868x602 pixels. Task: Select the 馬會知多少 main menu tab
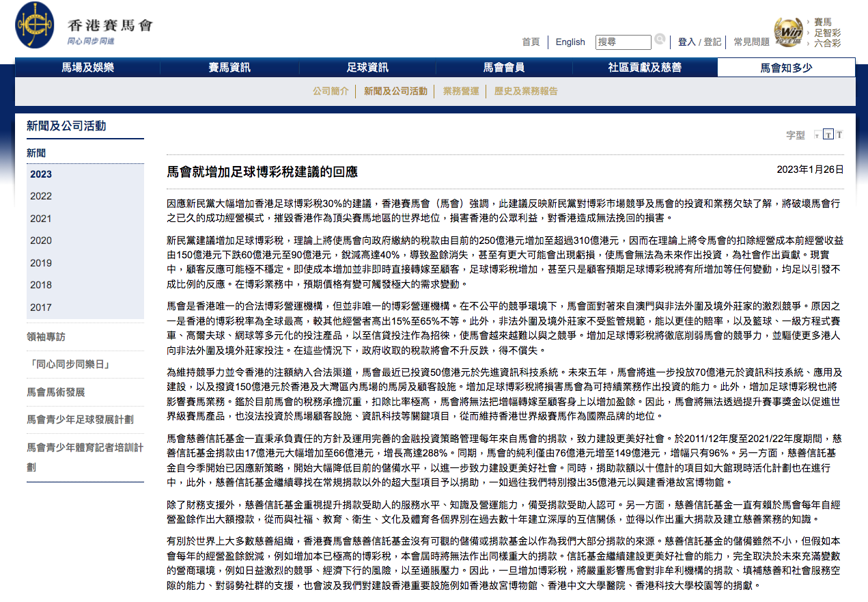coord(786,68)
